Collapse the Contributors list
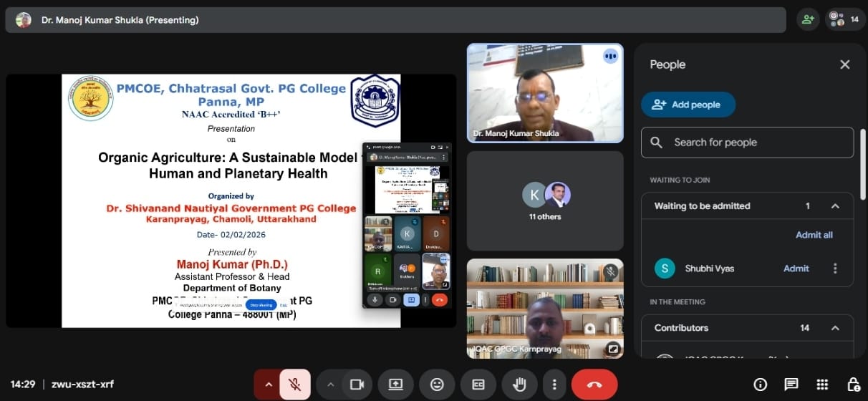Screen dimensions: 868x401 [x=834, y=328]
